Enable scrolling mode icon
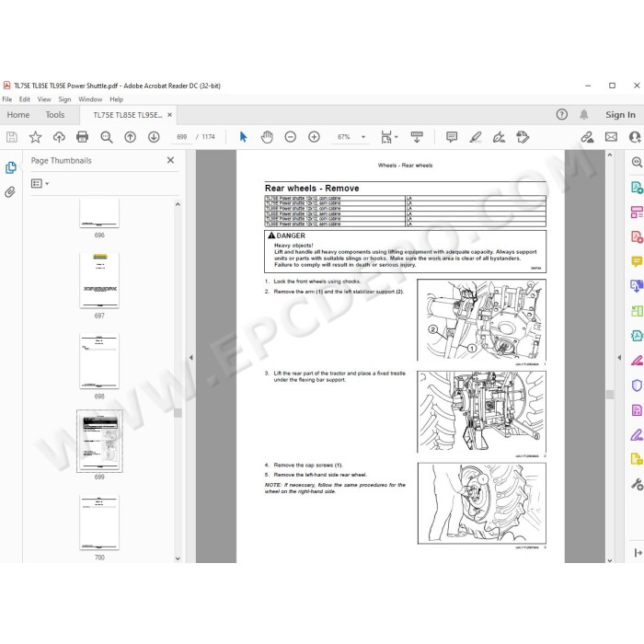Viewport: 644px width, 644px height. tap(417, 137)
